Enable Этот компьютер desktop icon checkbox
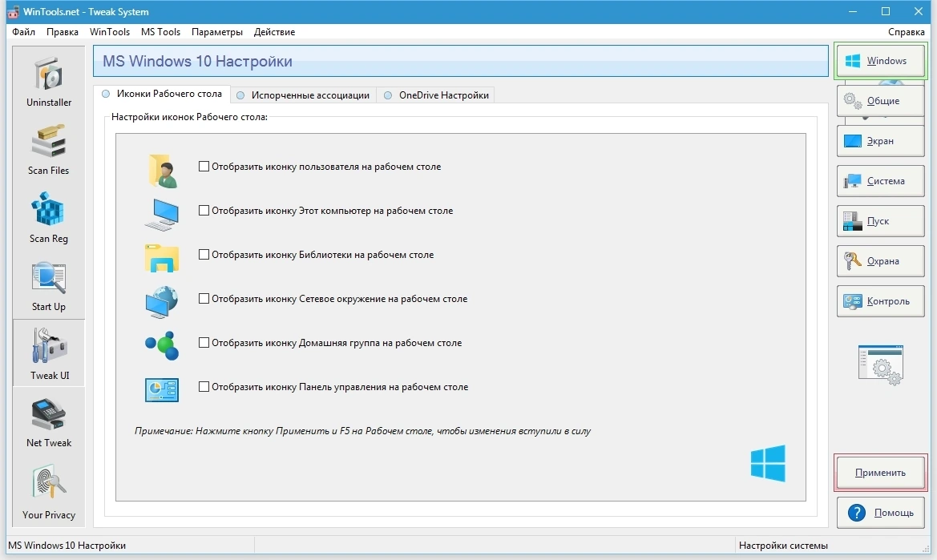The width and height of the screenshot is (937, 560). 204,211
